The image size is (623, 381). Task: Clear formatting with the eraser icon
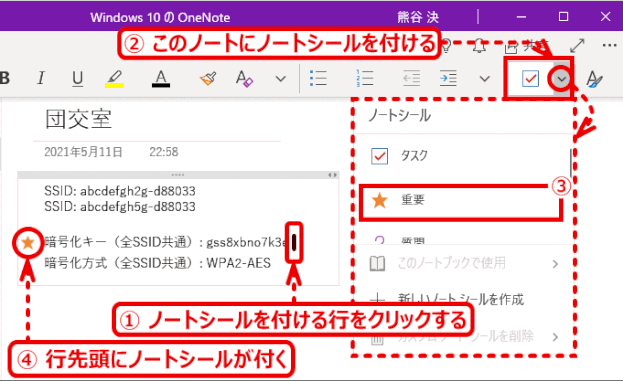pos(244,79)
